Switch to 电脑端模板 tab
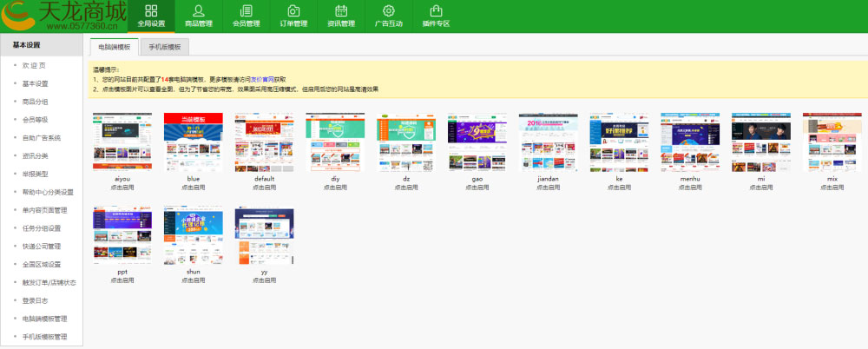Image resolution: width=868 pixels, height=349 pixels. click(115, 48)
